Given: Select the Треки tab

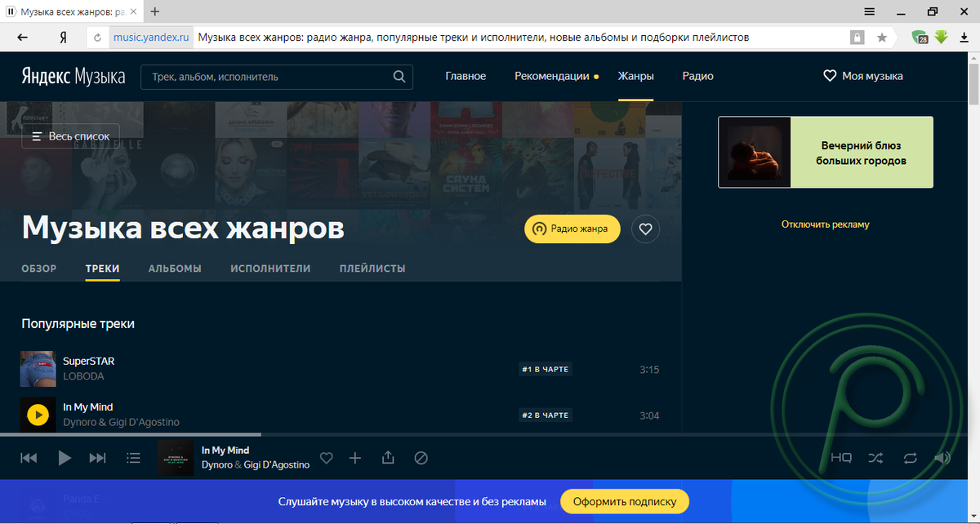Looking at the screenshot, I should tap(103, 269).
